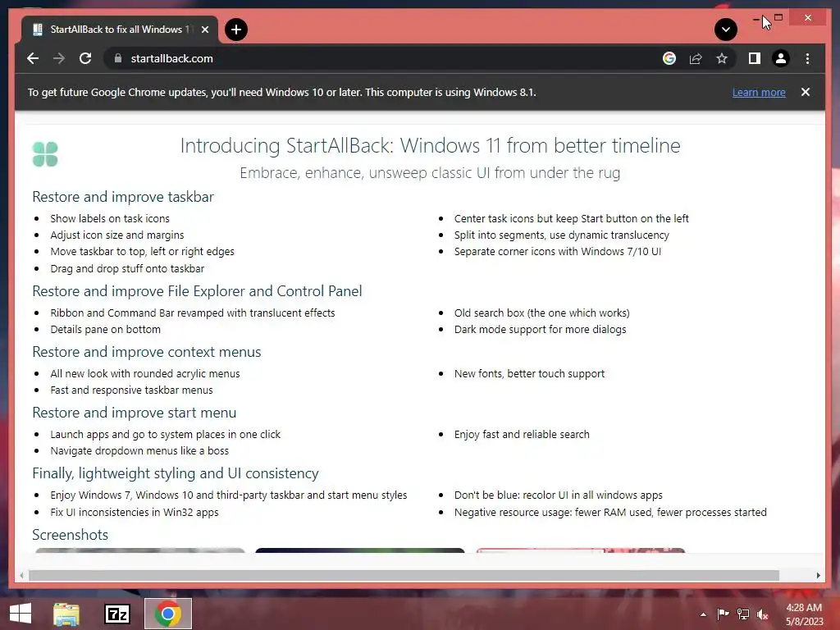Reload the startallback.com page
The width and height of the screenshot is (840, 630).
click(85, 58)
